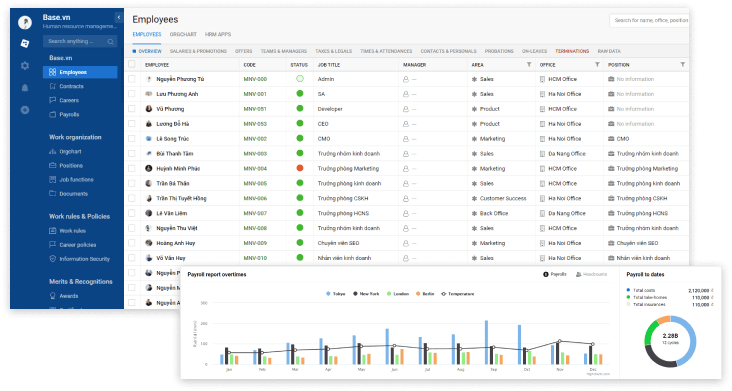Viewport: 732px width, 391px height.
Task: Open the Area column filter dropdown
Action: pyautogui.click(x=529, y=64)
